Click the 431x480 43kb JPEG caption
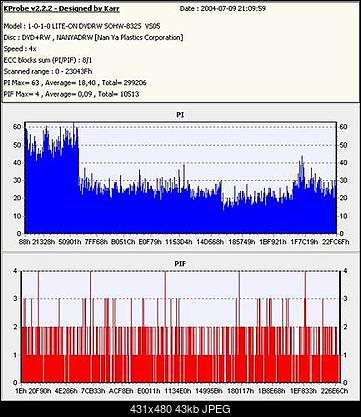This screenshot has width=361, height=417. coord(180,409)
